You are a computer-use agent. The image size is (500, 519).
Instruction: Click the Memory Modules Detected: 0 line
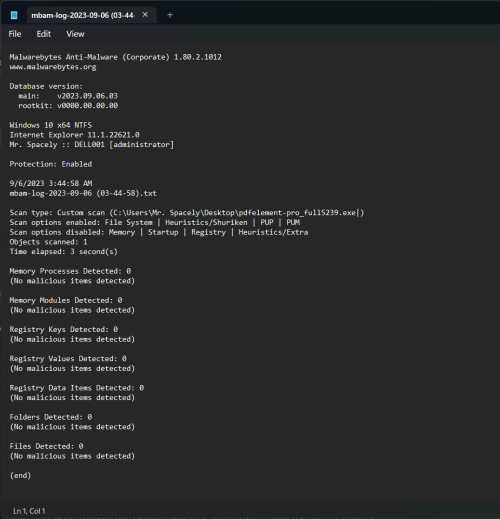point(66,300)
